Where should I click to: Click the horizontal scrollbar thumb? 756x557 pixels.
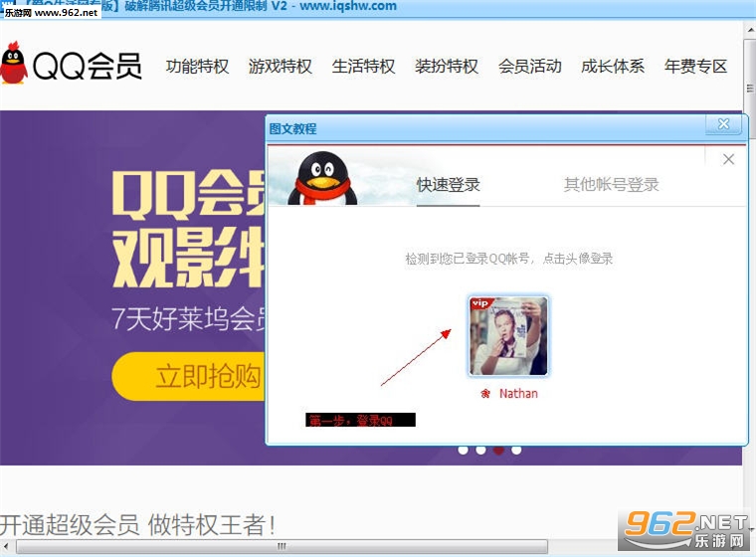[x=283, y=546]
